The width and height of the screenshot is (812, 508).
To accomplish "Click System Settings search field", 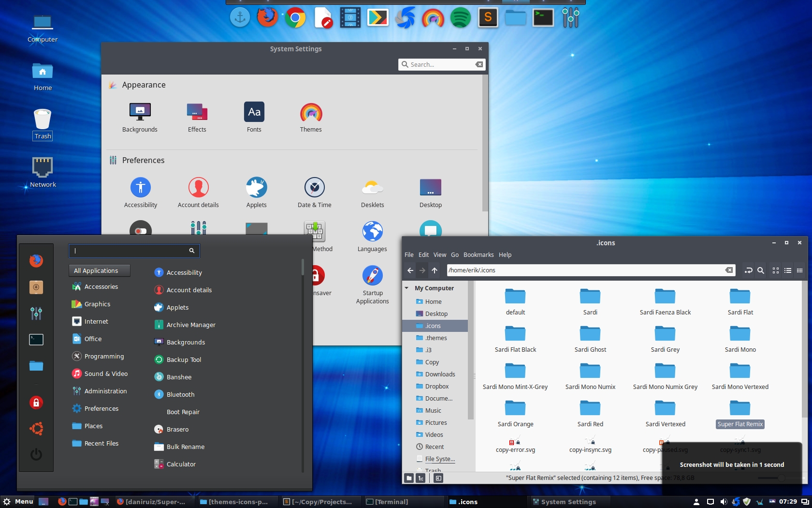I will point(442,64).
